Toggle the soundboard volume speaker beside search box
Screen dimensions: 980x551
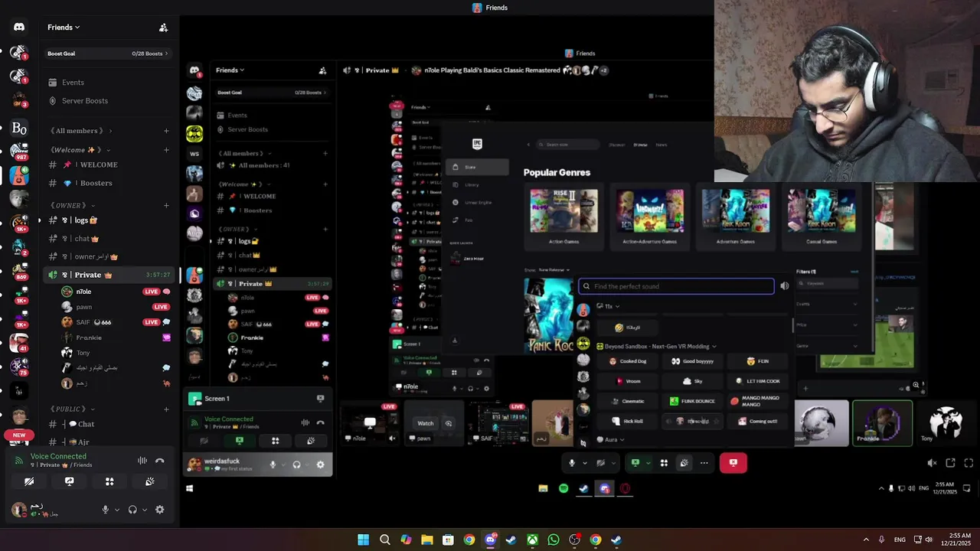point(784,286)
